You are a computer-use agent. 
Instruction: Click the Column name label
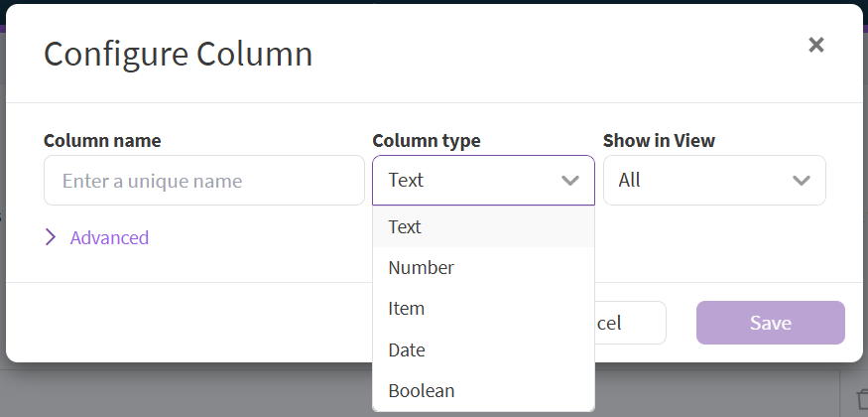click(x=102, y=141)
